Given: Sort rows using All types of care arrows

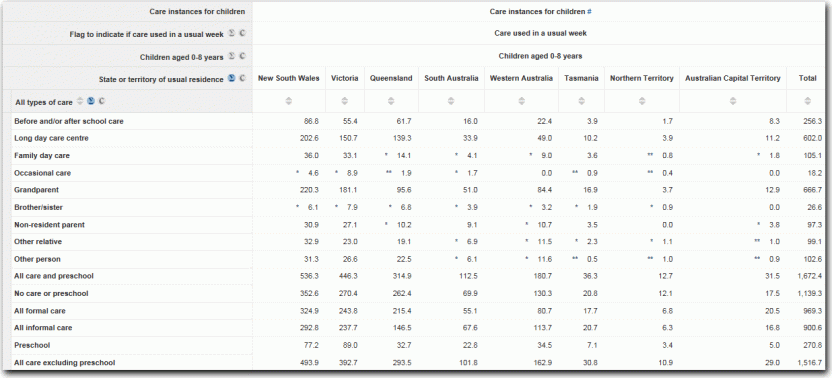Looking at the screenshot, I should [80, 101].
